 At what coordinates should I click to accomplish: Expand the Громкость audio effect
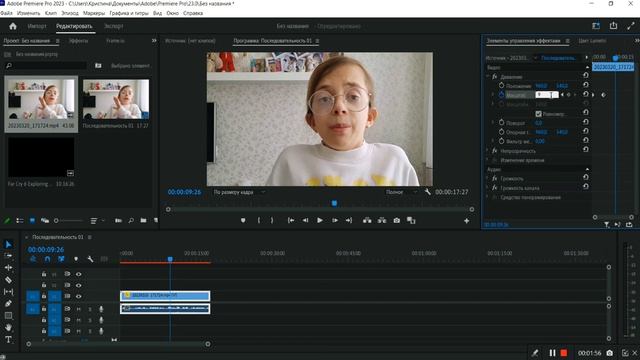(487, 178)
